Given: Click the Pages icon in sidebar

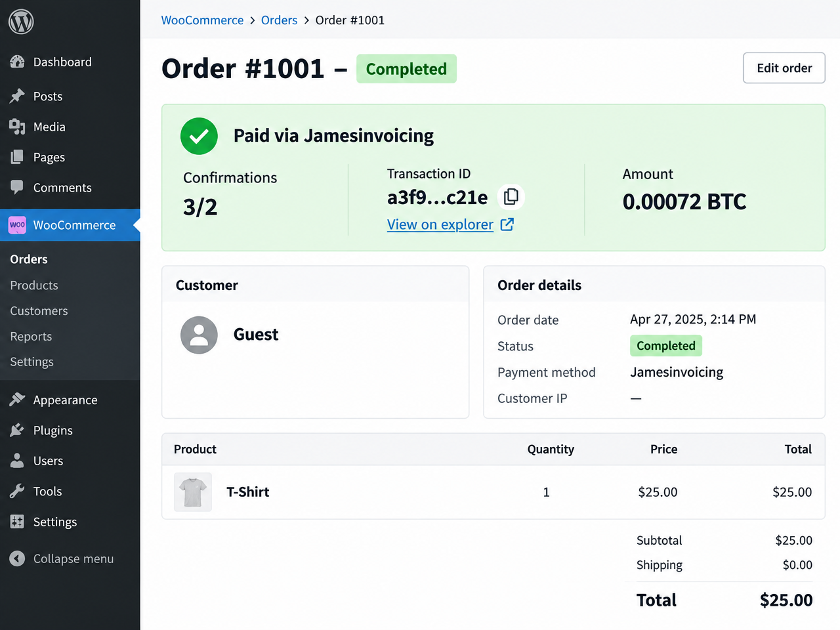Looking at the screenshot, I should click(17, 157).
